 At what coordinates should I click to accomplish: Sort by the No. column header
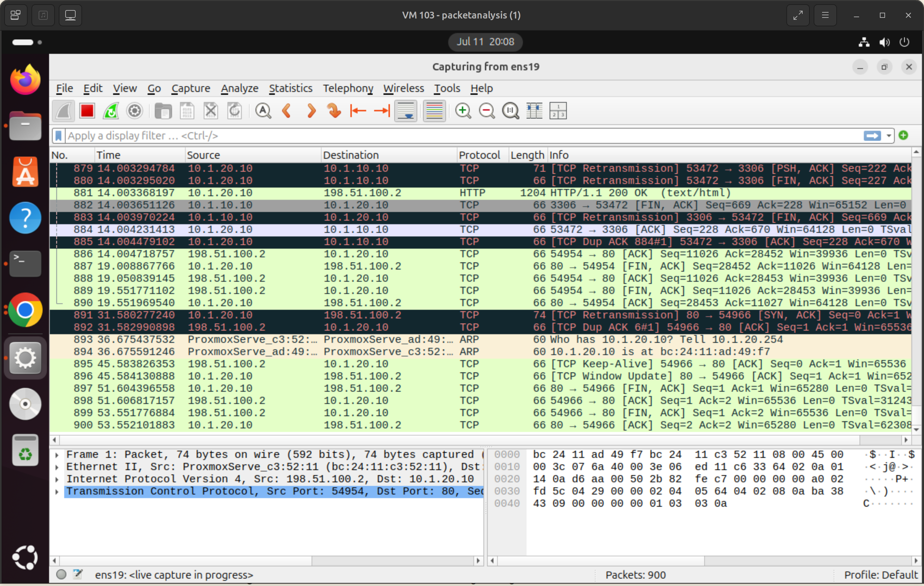72,155
